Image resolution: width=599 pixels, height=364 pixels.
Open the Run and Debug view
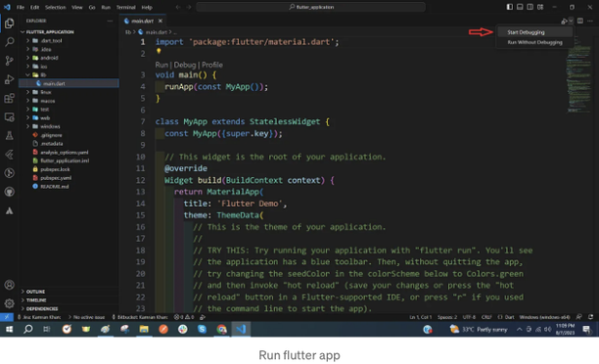(x=9, y=79)
